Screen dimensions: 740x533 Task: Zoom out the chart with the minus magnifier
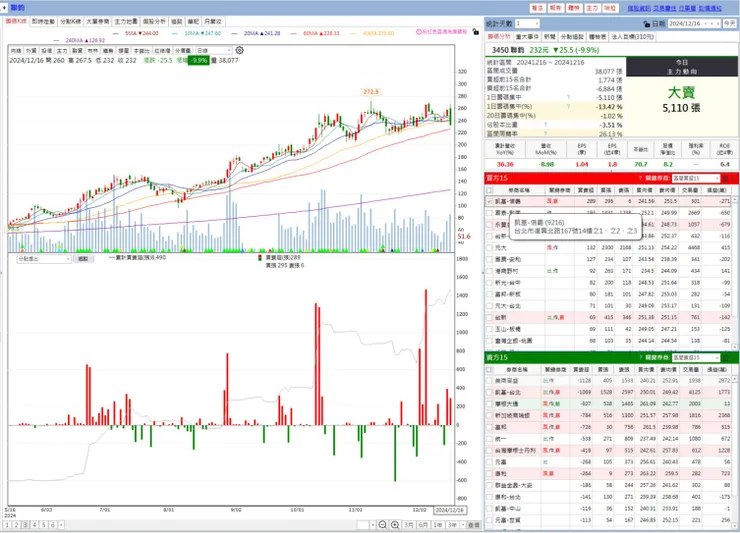coord(383,525)
